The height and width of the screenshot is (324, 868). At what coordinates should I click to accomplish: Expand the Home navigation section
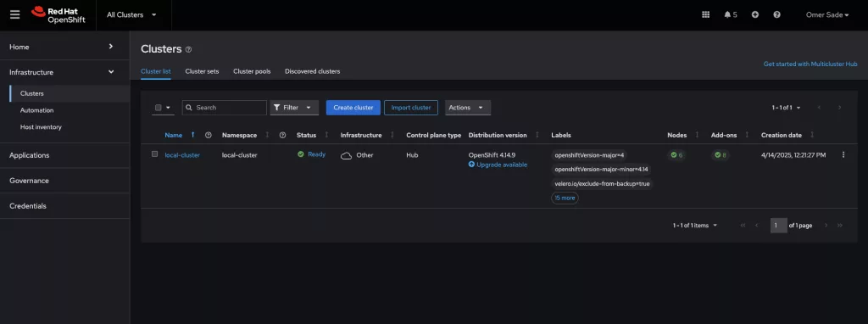64,47
